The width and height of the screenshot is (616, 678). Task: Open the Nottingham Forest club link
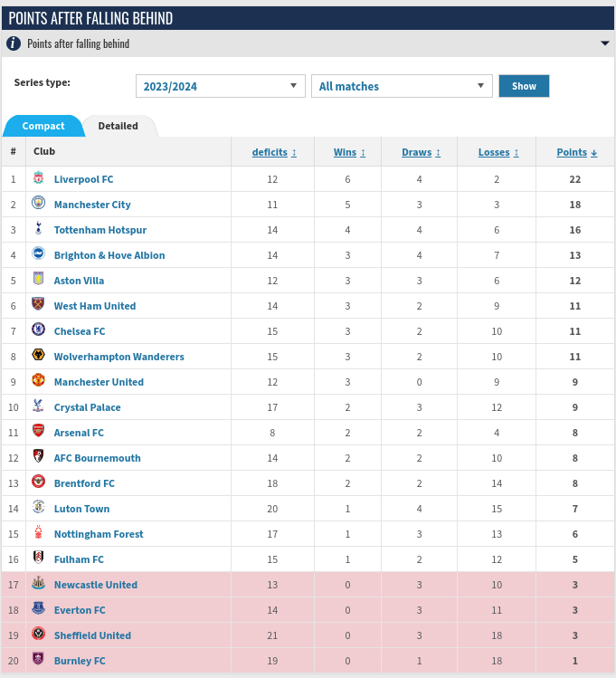click(99, 534)
